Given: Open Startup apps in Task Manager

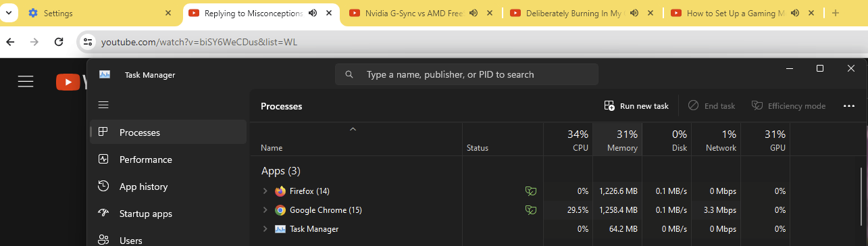Looking at the screenshot, I should (168, 214).
